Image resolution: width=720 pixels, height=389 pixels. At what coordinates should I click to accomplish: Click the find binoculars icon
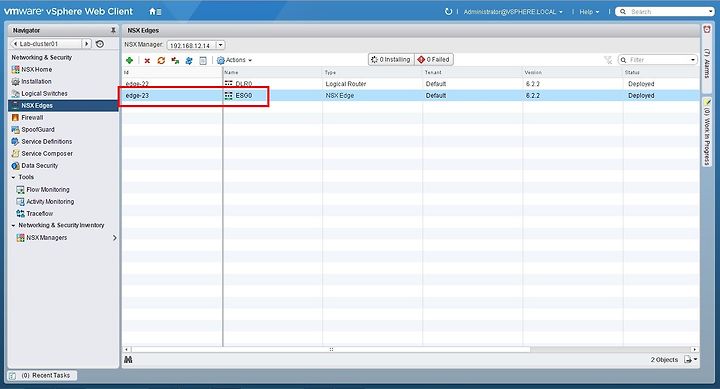[x=128, y=360]
